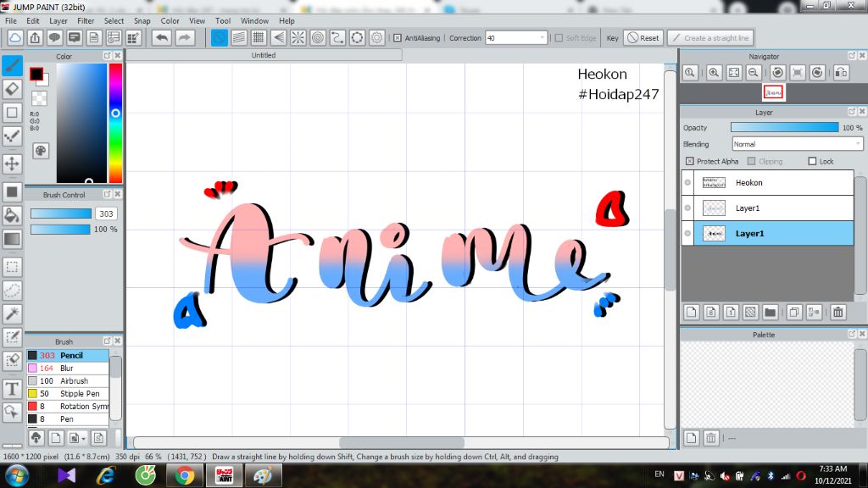Select the Blur brush

(x=68, y=368)
